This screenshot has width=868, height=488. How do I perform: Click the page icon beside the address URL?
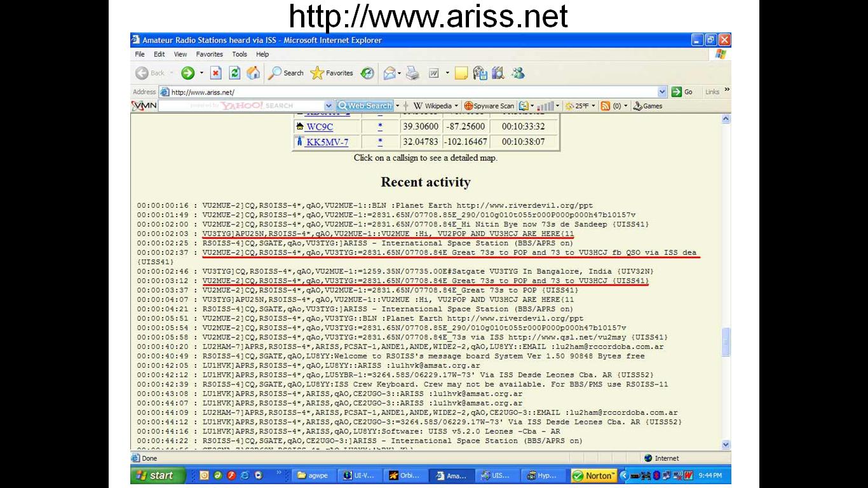(x=165, y=92)
